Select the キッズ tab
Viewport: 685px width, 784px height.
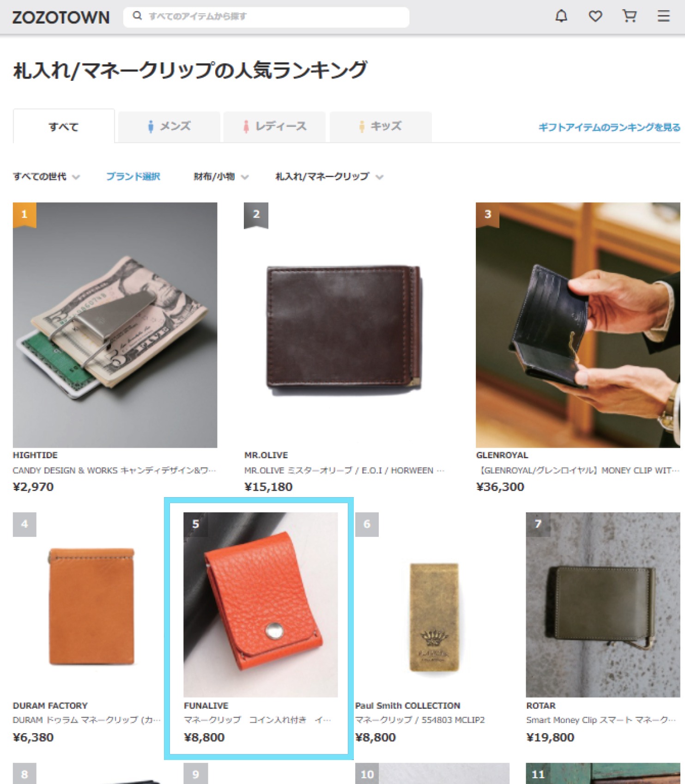tap(381, 127)
